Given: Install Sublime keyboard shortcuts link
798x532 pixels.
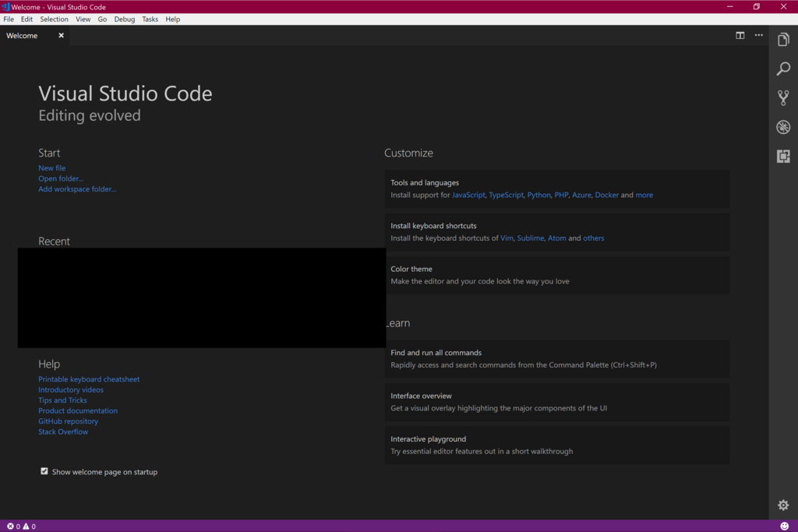Looking at the screenshot, I should coord(530,238).
